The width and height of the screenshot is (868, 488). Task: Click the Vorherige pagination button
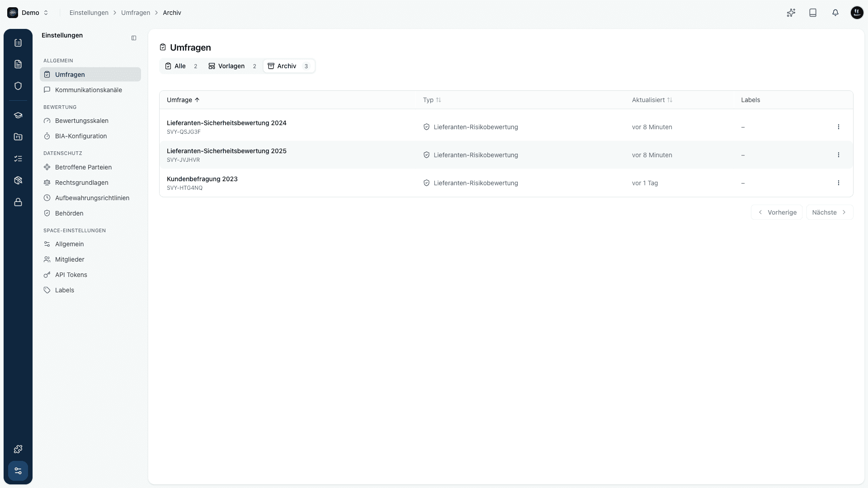click(777, 212)
